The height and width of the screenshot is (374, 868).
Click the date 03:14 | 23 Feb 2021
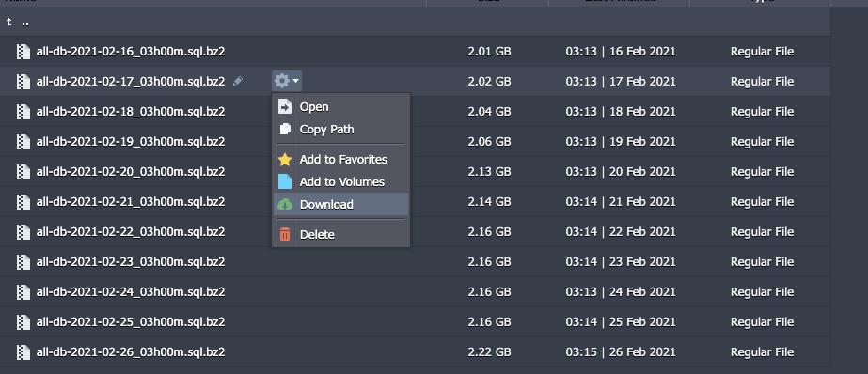click(x=621, y=261)
